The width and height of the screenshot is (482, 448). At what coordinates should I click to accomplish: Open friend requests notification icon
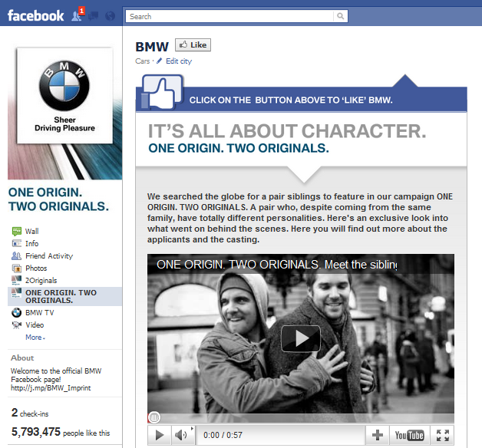click(x=77, y=15)
